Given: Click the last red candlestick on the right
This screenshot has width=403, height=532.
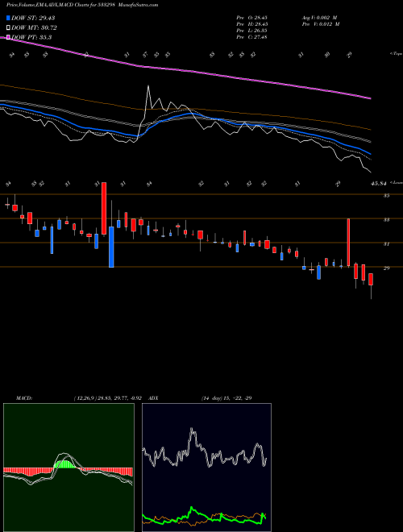Looking at the screenshot, I should (371, 280).
